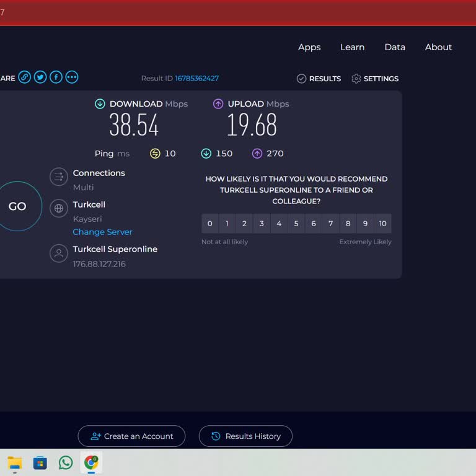Rate recommendation 8
The height and width of the screenshot is (476, 476).
348,224
